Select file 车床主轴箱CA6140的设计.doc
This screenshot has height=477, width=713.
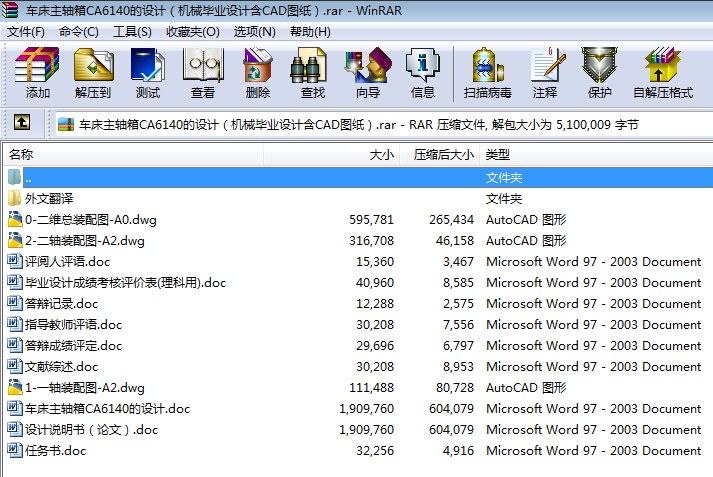[x=107, y=408]
